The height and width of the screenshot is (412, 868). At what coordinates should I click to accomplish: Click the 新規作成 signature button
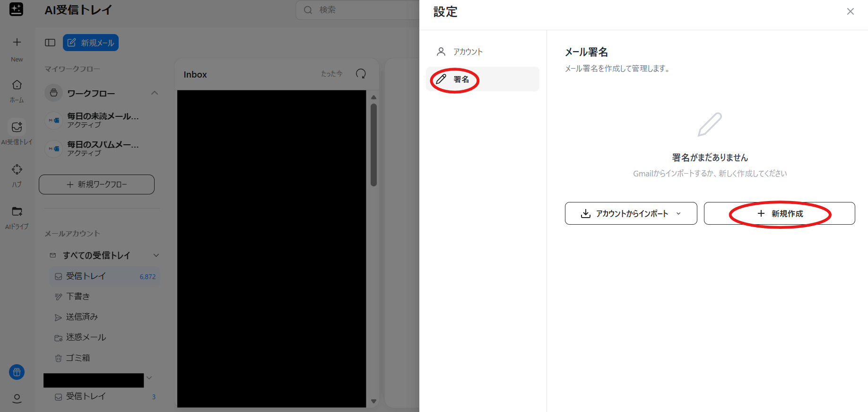[x=779, y=213]
